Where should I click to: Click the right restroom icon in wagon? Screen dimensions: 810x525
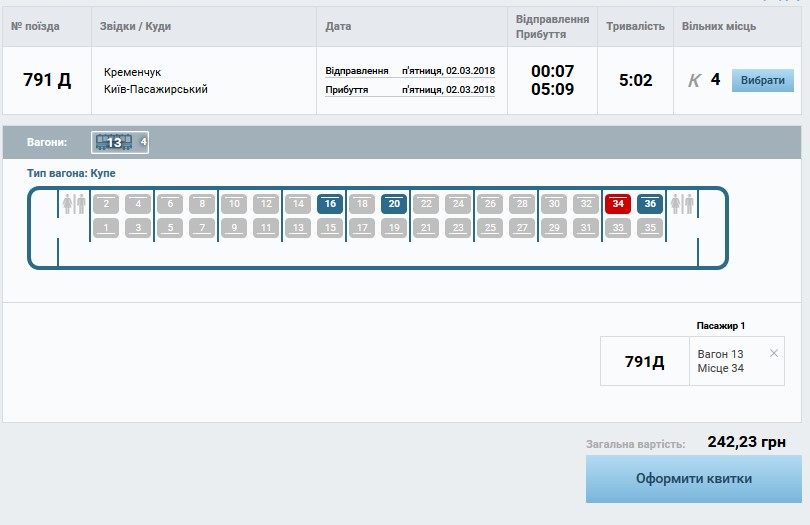point(682,204)
